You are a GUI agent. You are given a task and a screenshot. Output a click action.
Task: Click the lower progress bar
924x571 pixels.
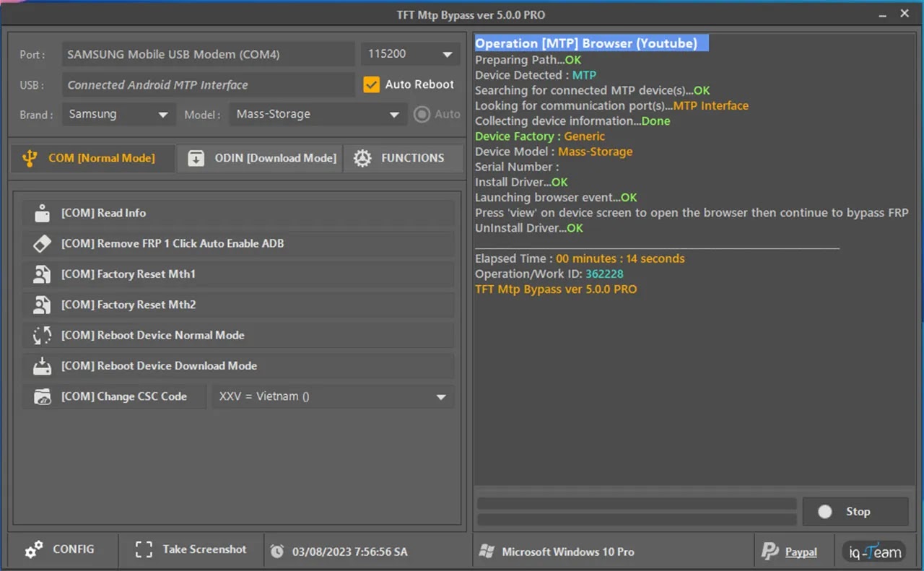637,520
